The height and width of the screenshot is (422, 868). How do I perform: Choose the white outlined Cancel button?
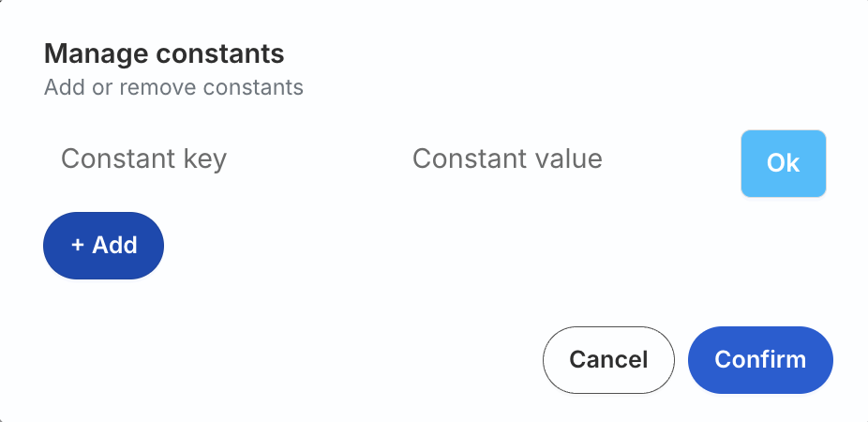(608, 360)
